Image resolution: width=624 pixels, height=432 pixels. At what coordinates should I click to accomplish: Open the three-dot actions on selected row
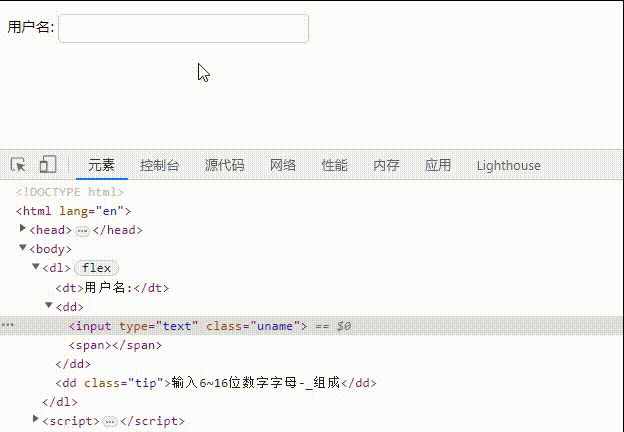[x=8, y=325]
